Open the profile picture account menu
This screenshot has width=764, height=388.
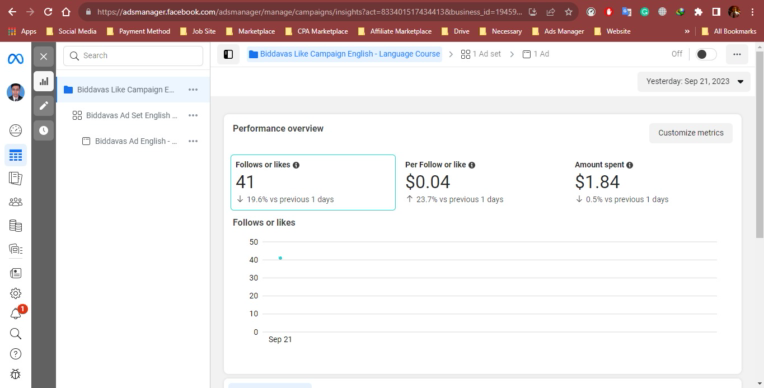16,92
